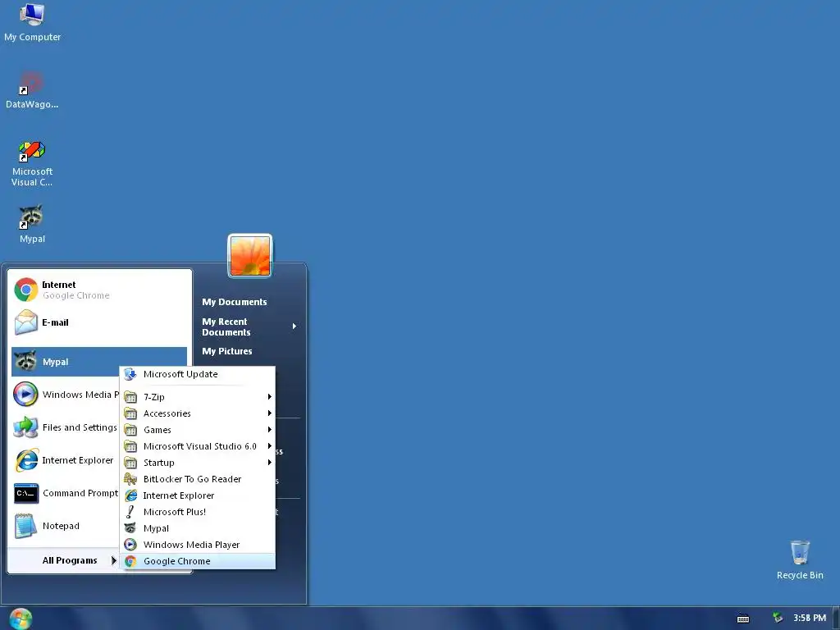The image size is (840, 630).
Task: Open Internet Google Chrome pinned item
Action: click(99, 290)
